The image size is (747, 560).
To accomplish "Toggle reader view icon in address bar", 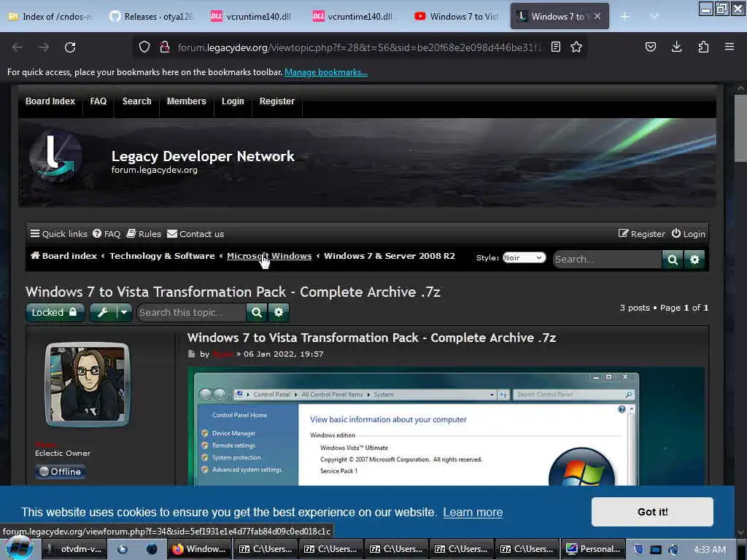I will click(x=555, y=47).
